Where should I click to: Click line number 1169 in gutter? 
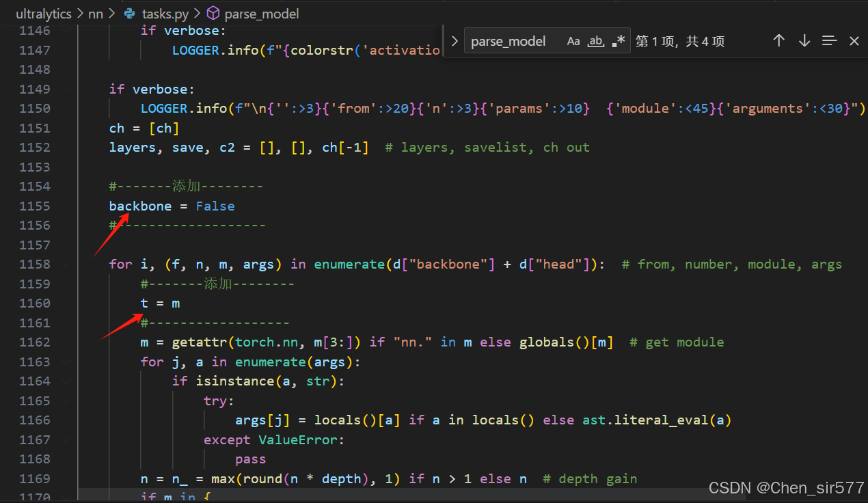(x=35, y=478)
